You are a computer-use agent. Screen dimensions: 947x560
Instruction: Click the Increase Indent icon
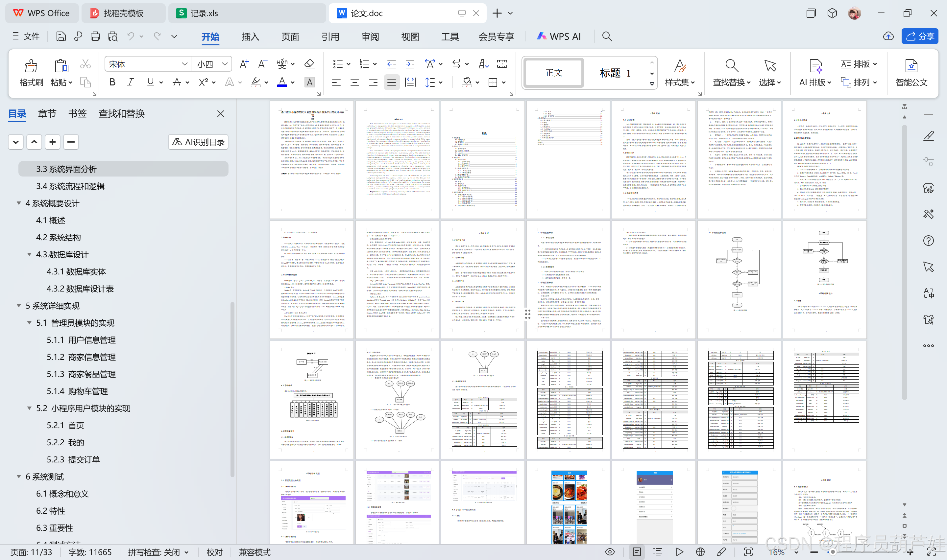410,64
